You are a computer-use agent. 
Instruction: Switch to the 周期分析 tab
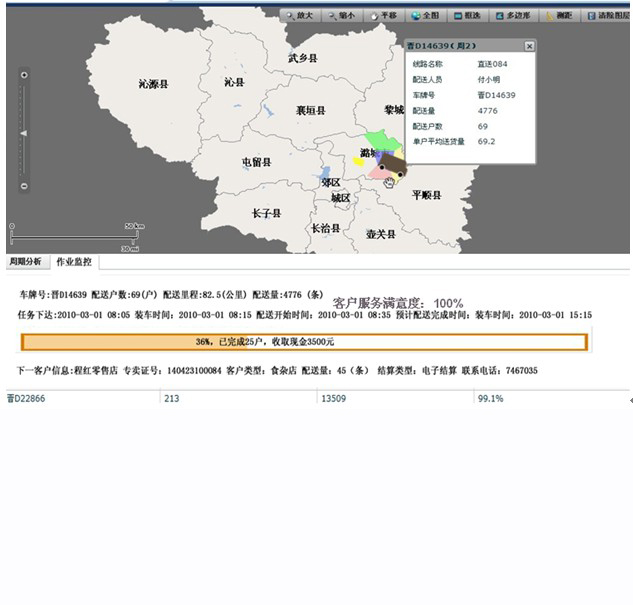click(25, 262)
